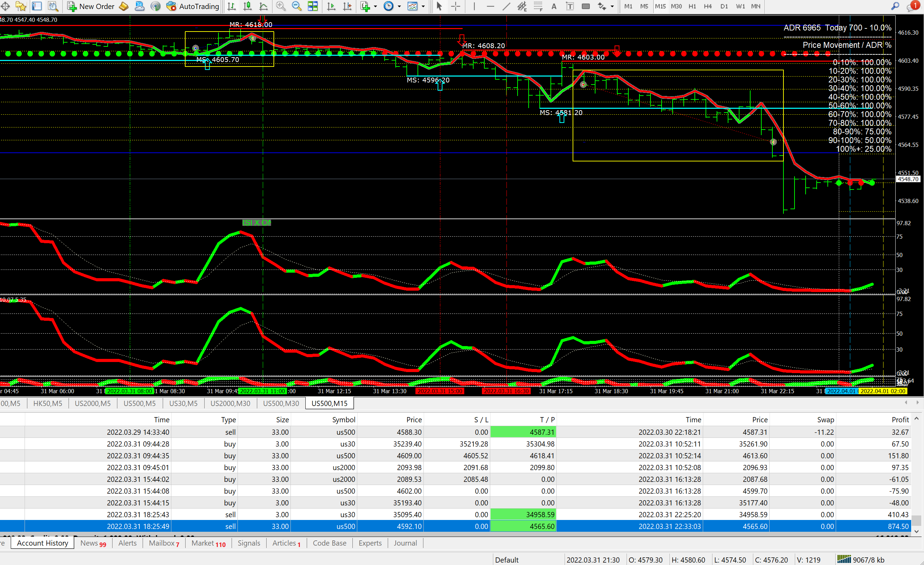Expand the templates dropdown arrow
Viewport: 924px width, 565px height.
coord(423,6)
